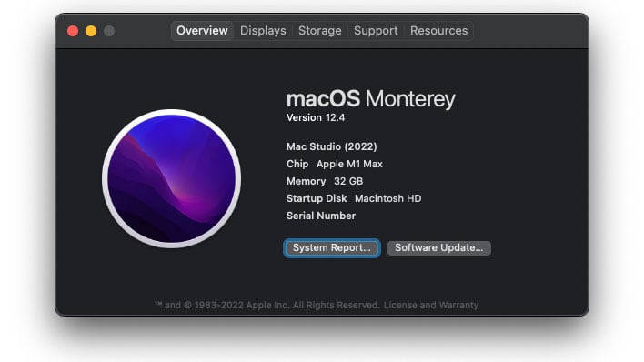Open the Resources tab

click(x=438, y=31)
